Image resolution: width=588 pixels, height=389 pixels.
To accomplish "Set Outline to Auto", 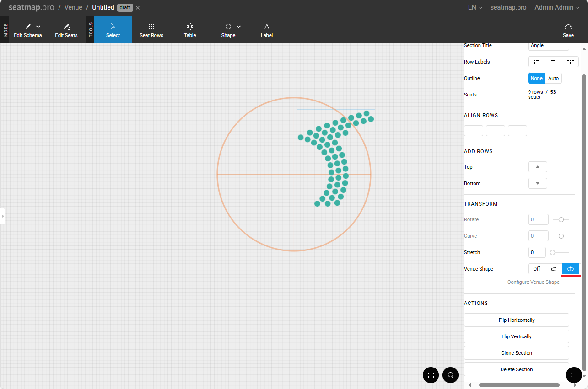I will 553,78.
